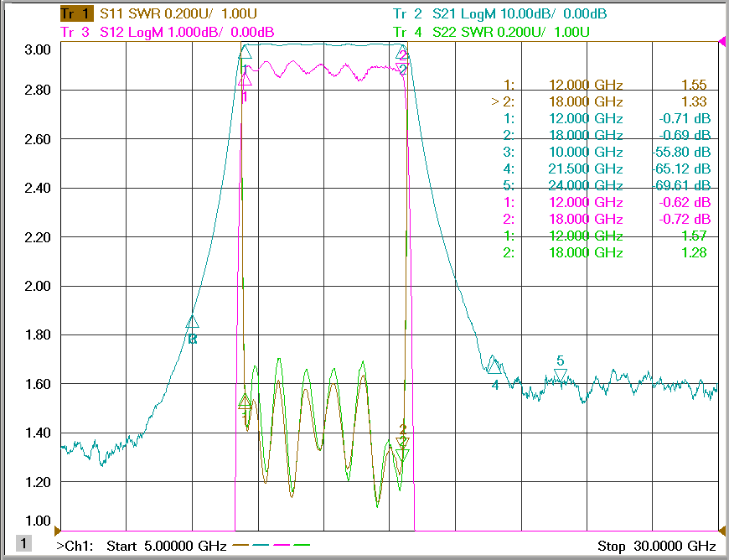Click the window number 1 box
The height and width of the screenshot is (560, 729).
click(x=23, y=543)
